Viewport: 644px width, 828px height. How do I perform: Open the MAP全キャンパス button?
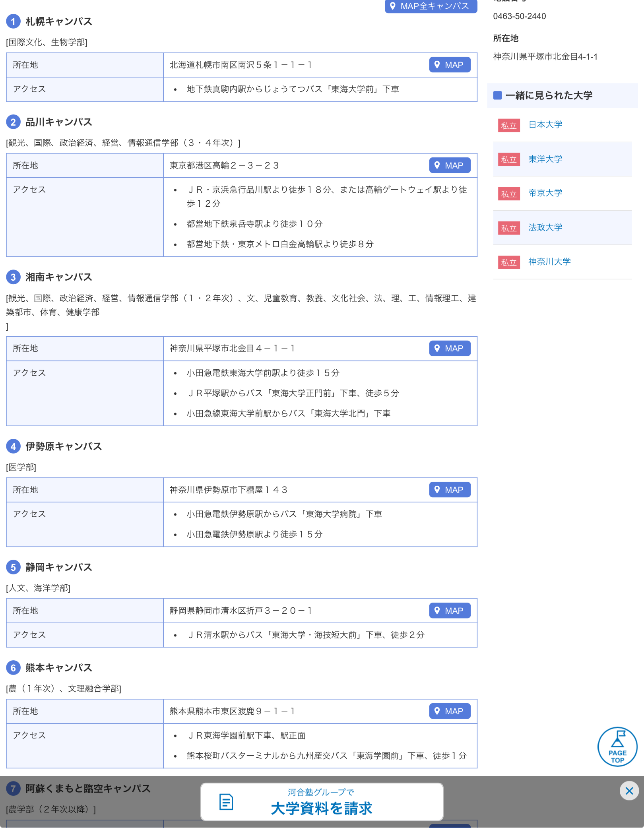coord(431,6)
